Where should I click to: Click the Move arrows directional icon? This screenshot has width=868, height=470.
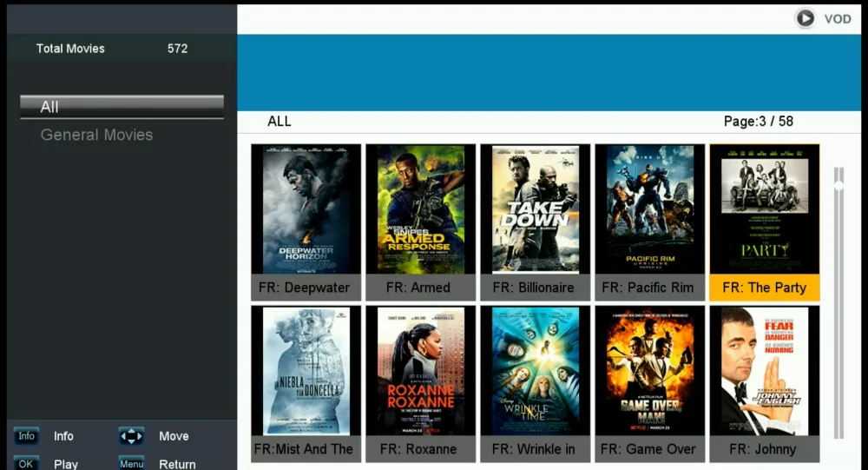pyautogui.click(x=131, y=436)
